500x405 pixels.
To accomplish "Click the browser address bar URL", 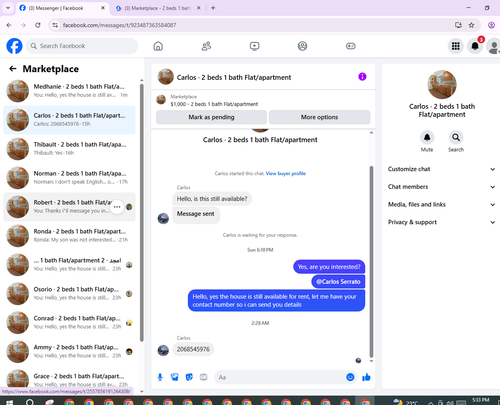I will [119, 25].
